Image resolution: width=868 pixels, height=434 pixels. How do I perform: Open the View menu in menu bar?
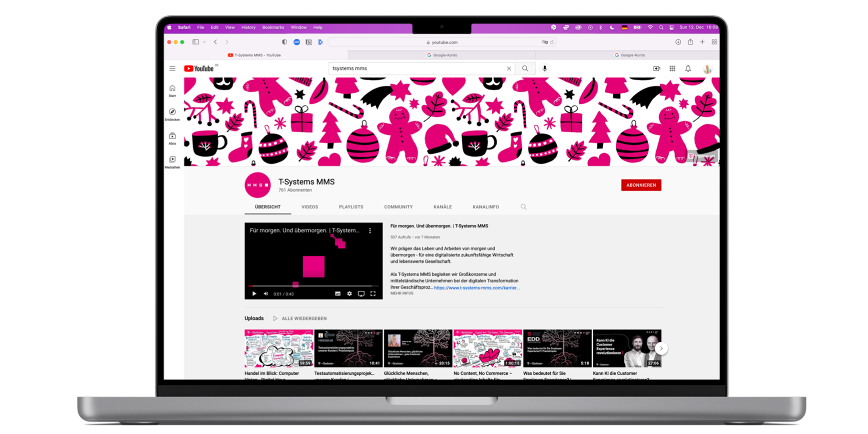click(230, 28)
